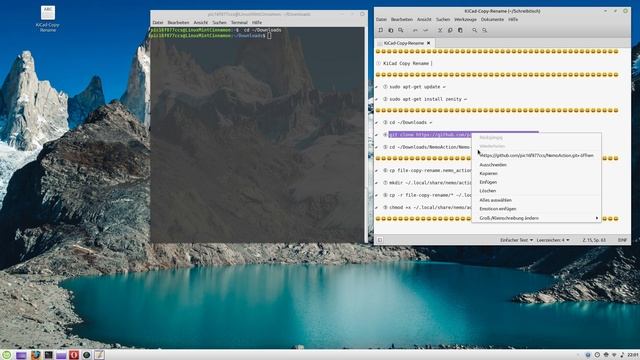Choose Kopieren in the context menu
The image size is (640, 360).
(x=536, y=173)
